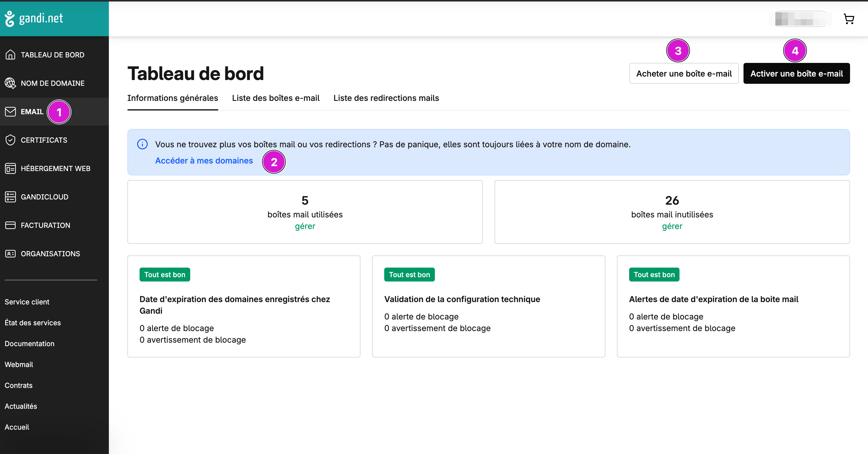Click the Facturation card icon

tap(10, 225)
